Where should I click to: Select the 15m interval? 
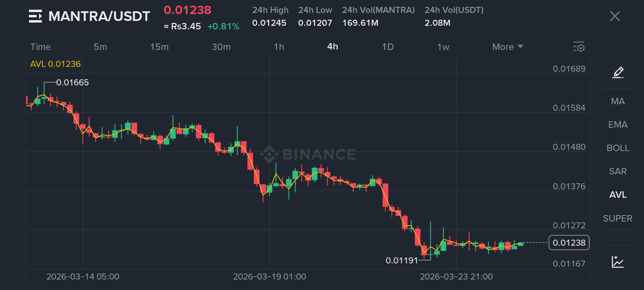(x=159, y=47)
